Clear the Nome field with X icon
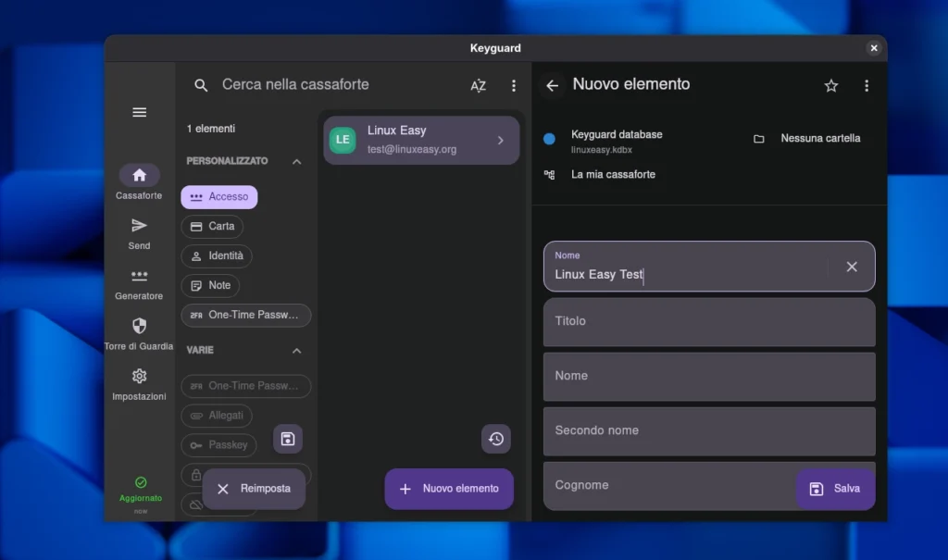 coord(852,267)
